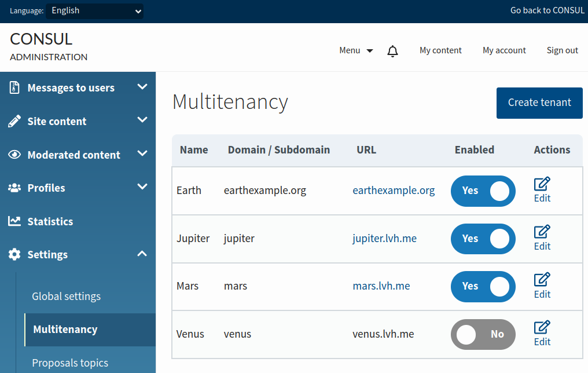Open the Language dropdown
Image resolution: width=588 pixels, height=373 pixels.
pos(94,10)
